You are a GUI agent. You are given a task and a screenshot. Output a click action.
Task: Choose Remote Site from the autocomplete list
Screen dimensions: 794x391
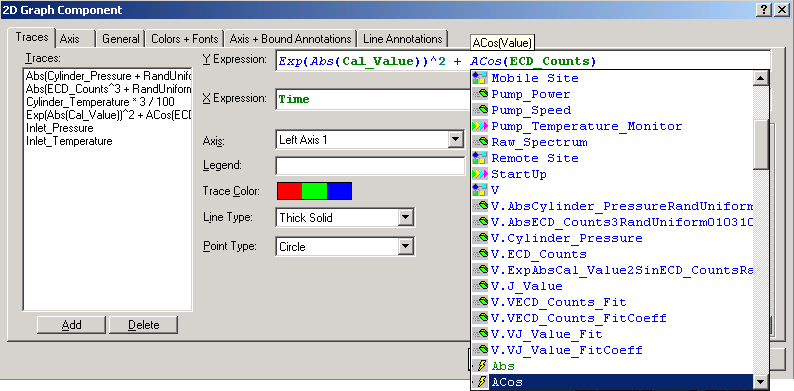[612, 158]
